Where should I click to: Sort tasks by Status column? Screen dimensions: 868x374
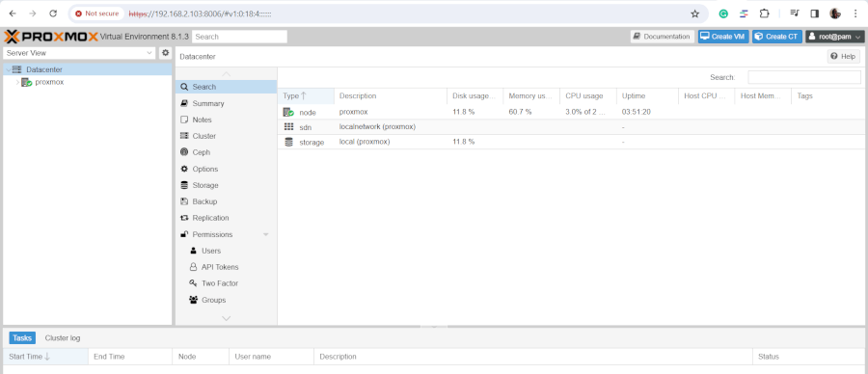[x=810, y=357]
